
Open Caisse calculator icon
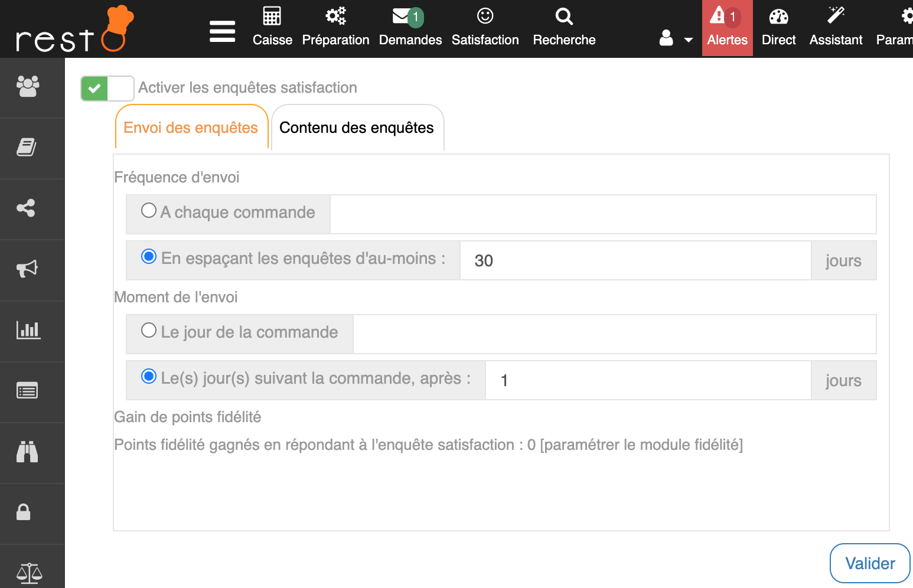272,17
